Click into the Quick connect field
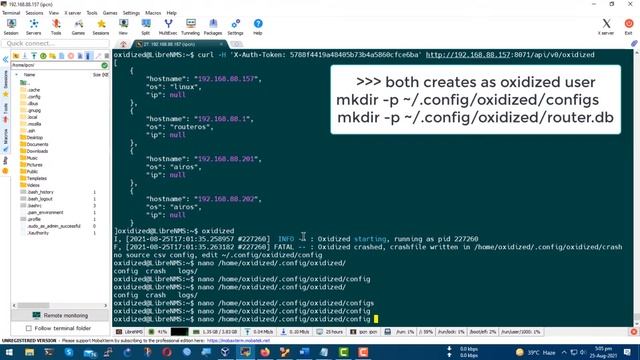Image resolution: width=640 pixels, height=360 pixels. click(x=56, y=43)
